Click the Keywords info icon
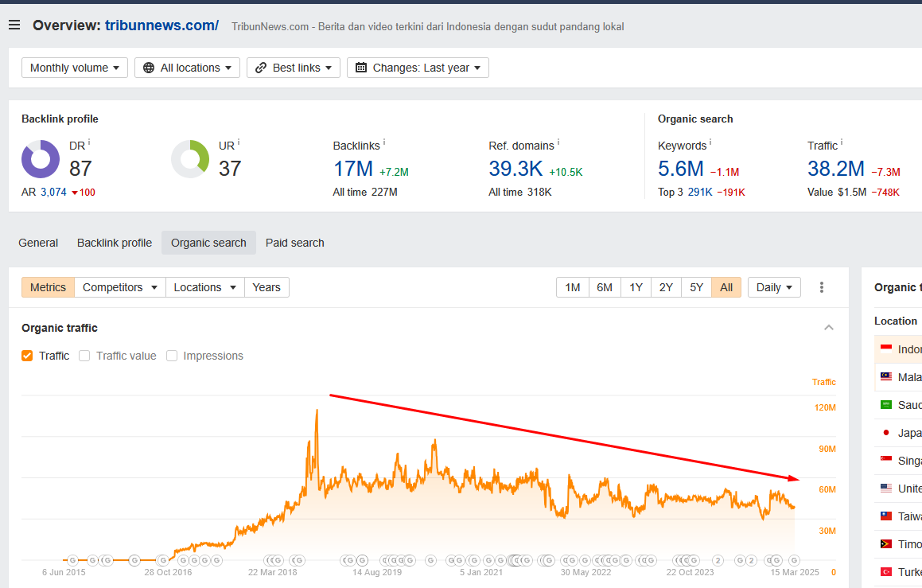Image resolution: width=922 pixels, height=588 pixels. 710,142
